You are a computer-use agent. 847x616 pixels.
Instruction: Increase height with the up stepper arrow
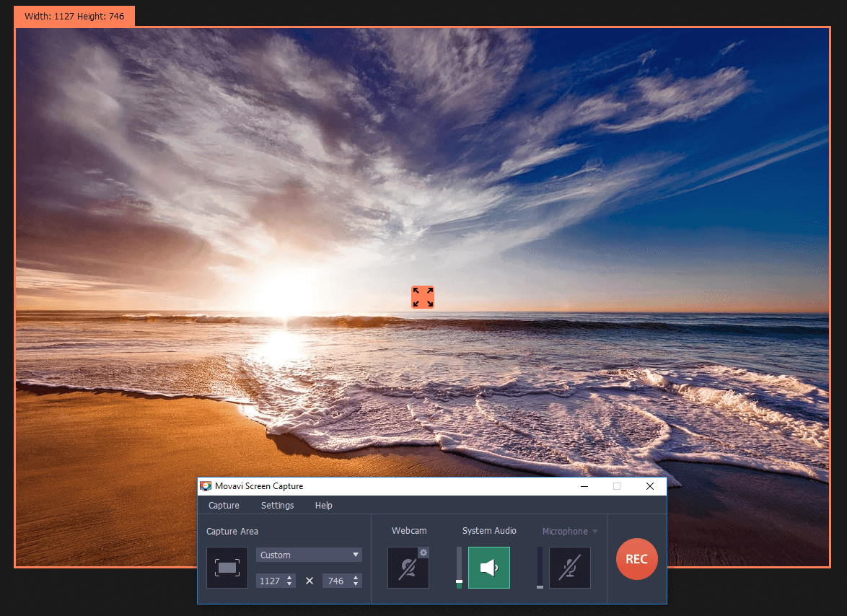pos(356,578)
